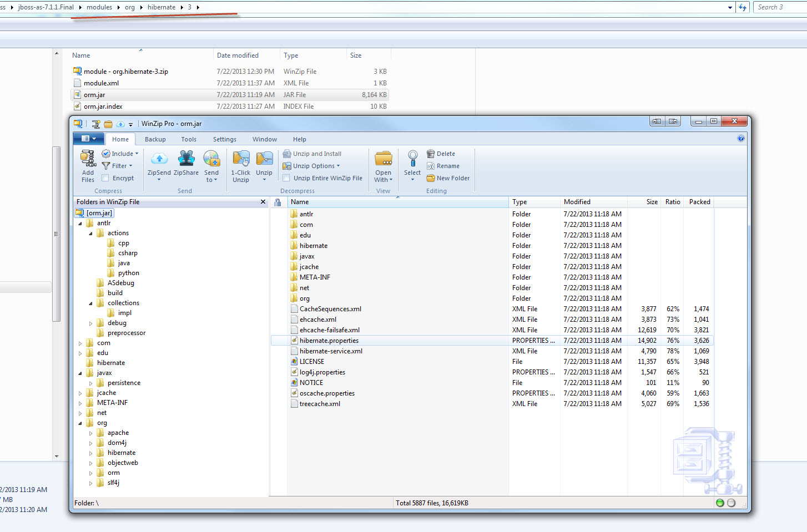
Task: Rename the selected item
Action: (443, 166)
